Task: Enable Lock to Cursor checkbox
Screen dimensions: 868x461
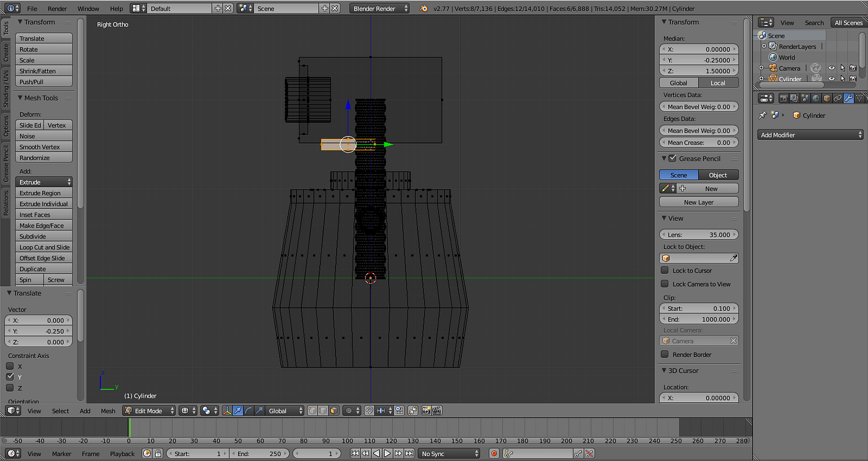Action: click(x=665, y=270)
